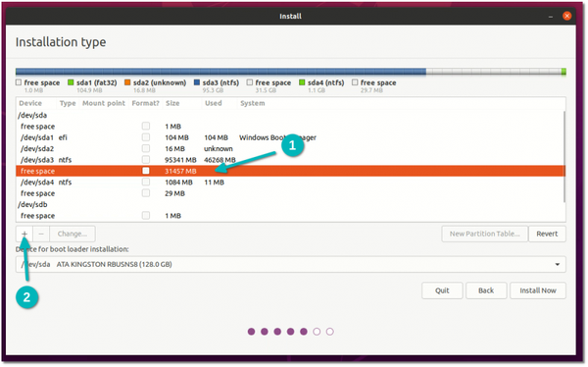Click the green sda1 (fat32) legend swatch
The image size is (588, 367).
[x=71, y=82]
